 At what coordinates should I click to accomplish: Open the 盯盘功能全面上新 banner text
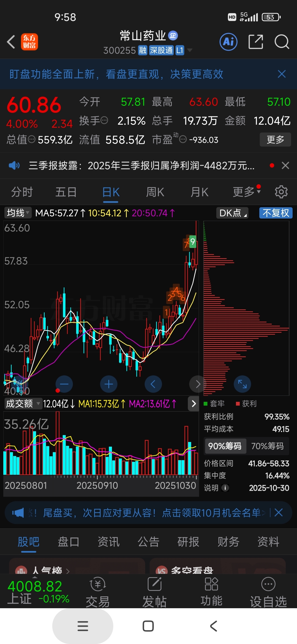pyautogui.click(x=116, y=74)
